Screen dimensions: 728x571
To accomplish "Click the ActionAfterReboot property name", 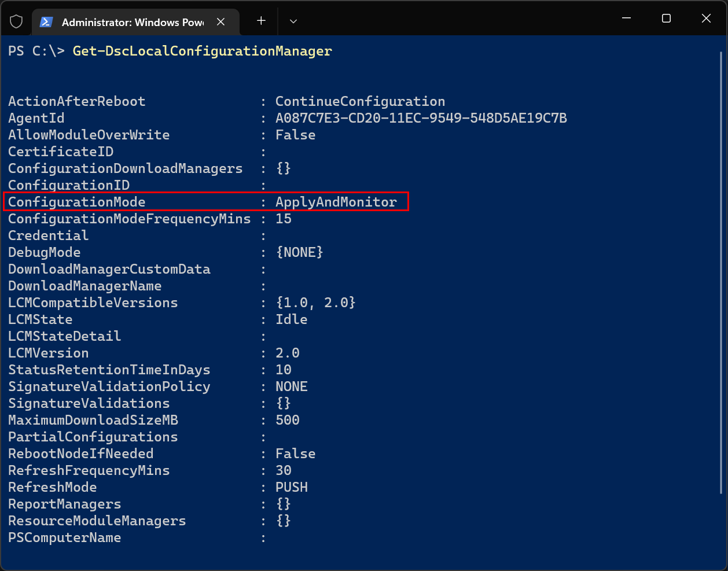I will coord(77,101).
